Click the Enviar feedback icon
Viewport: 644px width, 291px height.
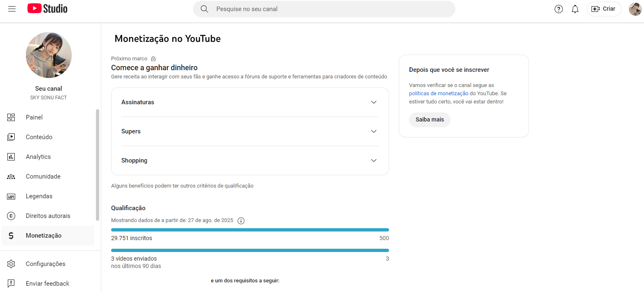coord(11,284)
